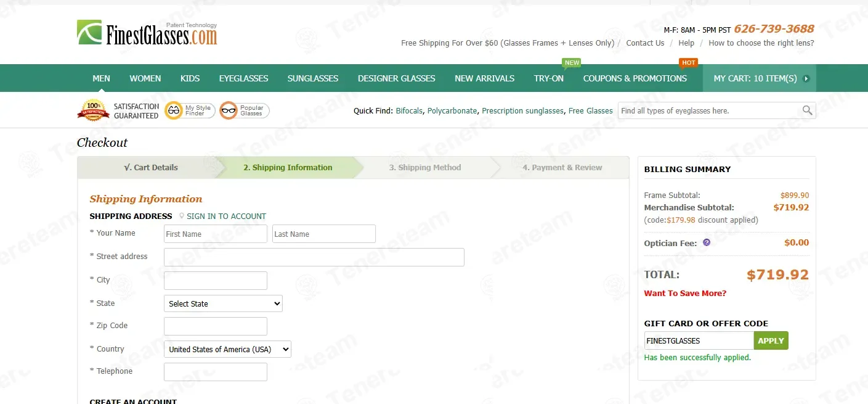Open the State dropdown
868x404 pixels.
[x=223, y=303]
